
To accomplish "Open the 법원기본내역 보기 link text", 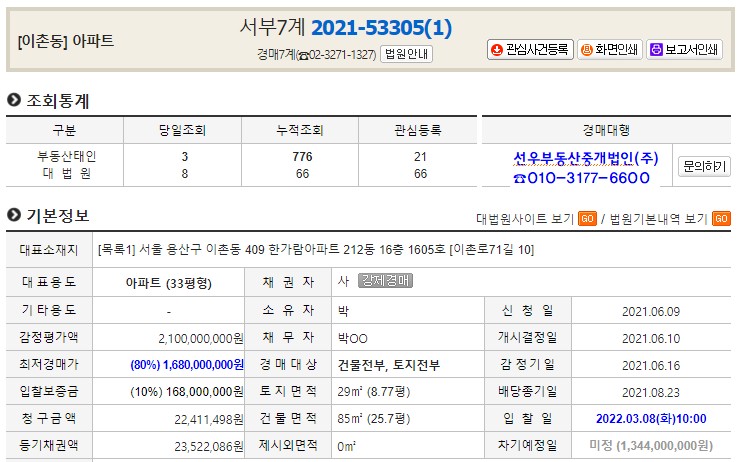I will point(659,219).
